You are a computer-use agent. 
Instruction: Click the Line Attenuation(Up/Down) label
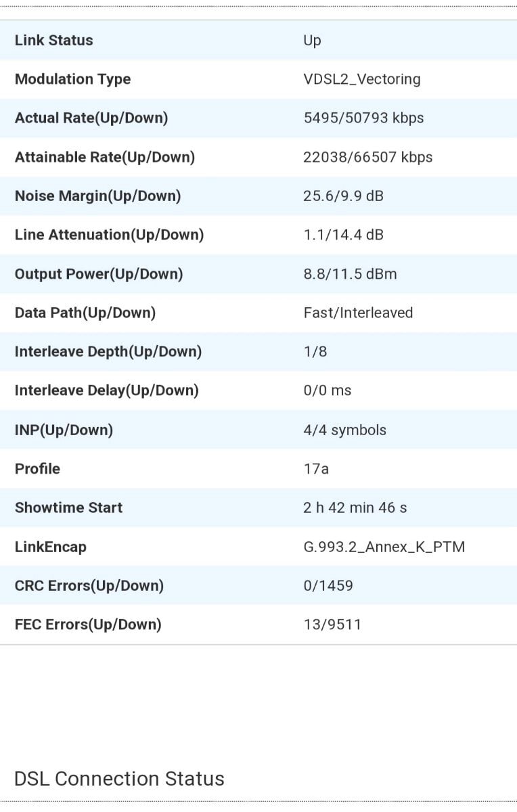pos(109,235)
